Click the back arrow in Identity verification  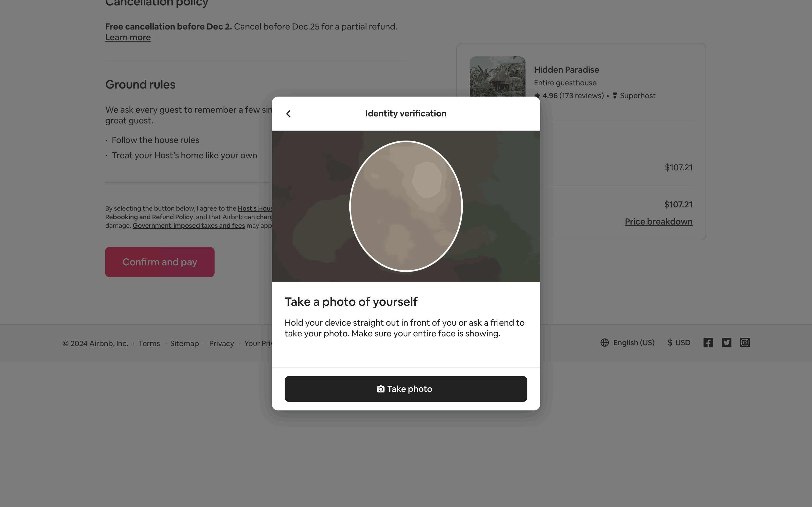[x=288, y=114]
